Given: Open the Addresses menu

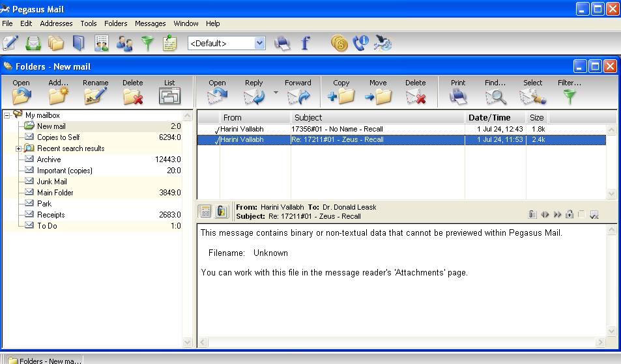Looking at the screenshot, I should point(56,23).
